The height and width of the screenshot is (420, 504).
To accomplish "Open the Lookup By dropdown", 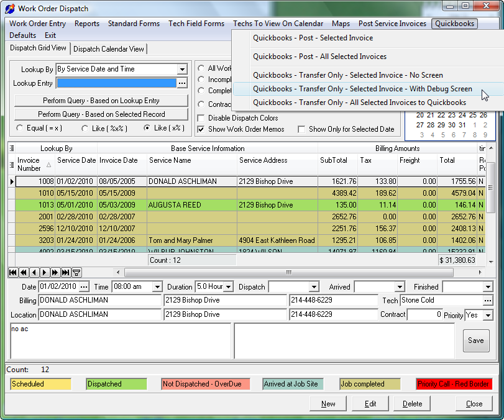I will pos(182,69).
